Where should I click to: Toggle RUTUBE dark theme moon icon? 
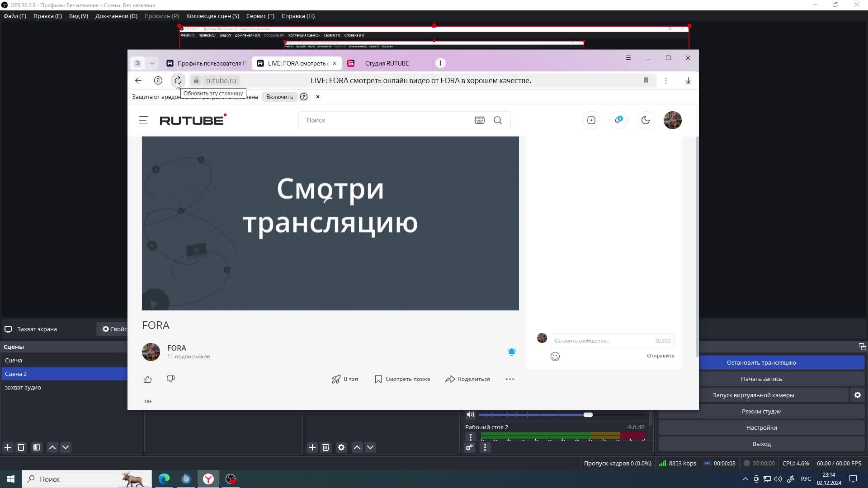click(x=645, y=120)
